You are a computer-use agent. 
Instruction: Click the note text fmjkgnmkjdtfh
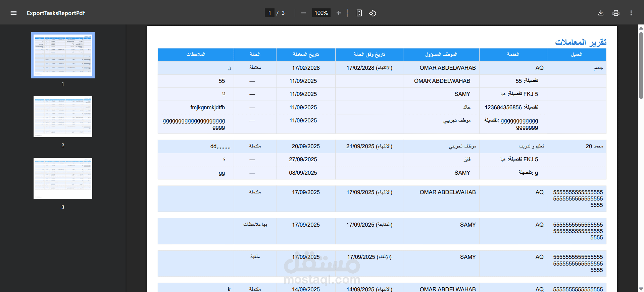[x=207, y=107]
